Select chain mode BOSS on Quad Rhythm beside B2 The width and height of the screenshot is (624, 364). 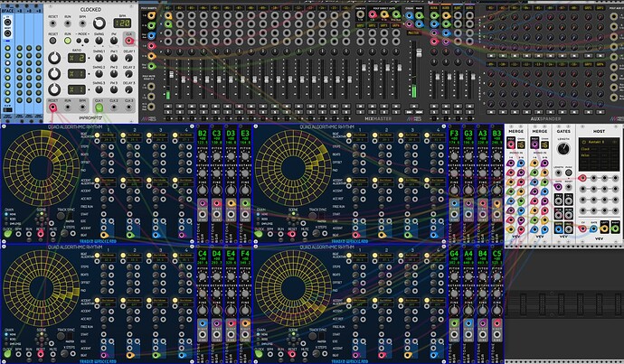pos(6,219)
